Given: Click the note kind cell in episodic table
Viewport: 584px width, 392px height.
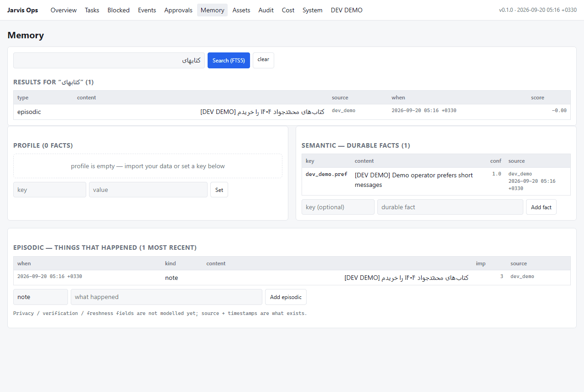Looking at the screenshot, I should (172, 278).
